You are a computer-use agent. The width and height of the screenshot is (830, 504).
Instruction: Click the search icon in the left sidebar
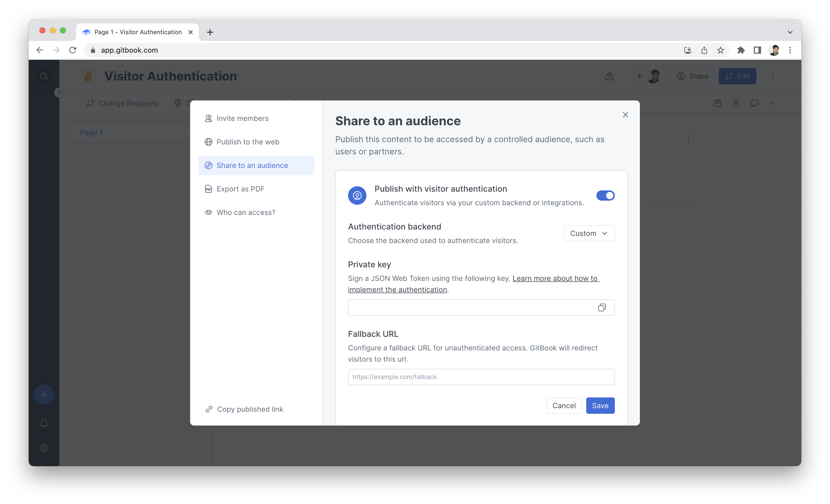click(44, 76)
